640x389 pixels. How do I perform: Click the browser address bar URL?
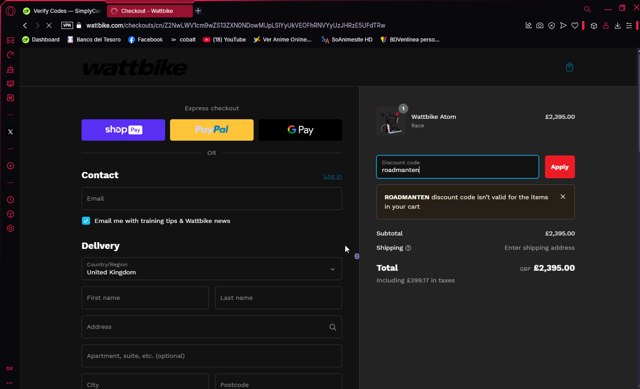[236, 25]
